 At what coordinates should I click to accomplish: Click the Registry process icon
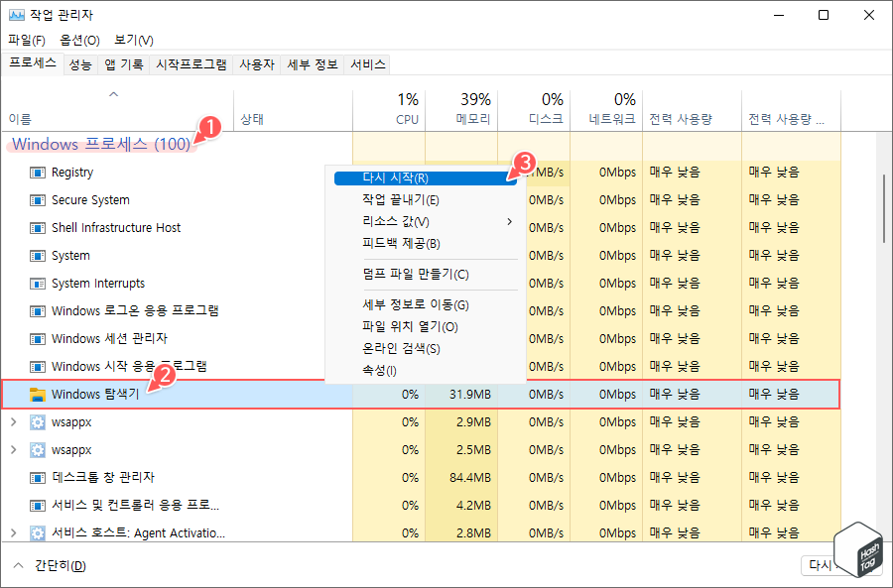pos(37,173)
